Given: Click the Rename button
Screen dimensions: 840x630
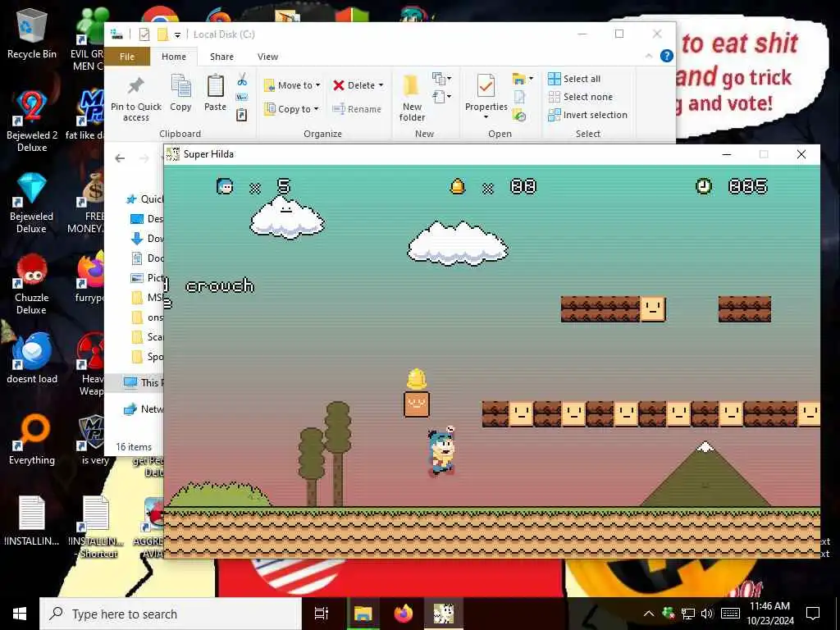Looking at the screenshot, I should (357, 109).
